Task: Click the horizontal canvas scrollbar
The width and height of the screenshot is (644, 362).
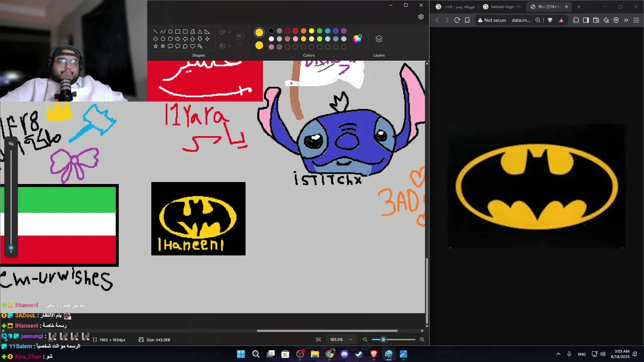Action: pyautogui.click(x=327, y=331)
